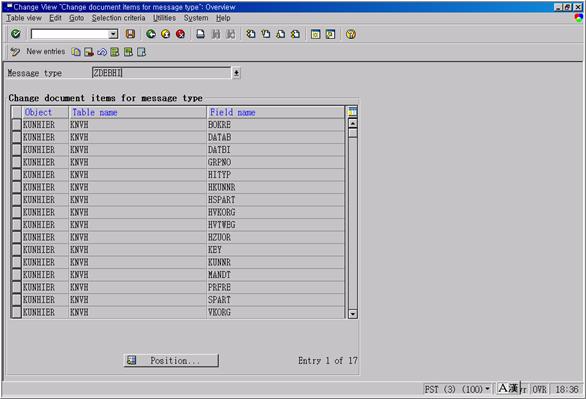The image size is (586, 399).
Task: Click the Save diskette icon
Action: pos(130,34)
